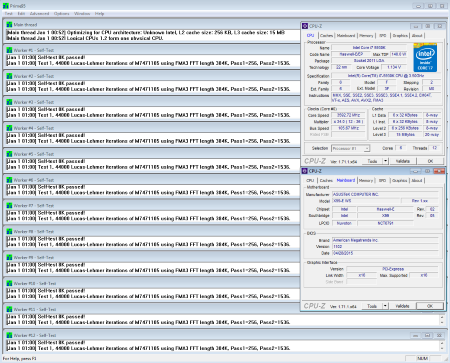
Task: Click scroll up arrow in Worker #12 log
Action: pos(442,343)
